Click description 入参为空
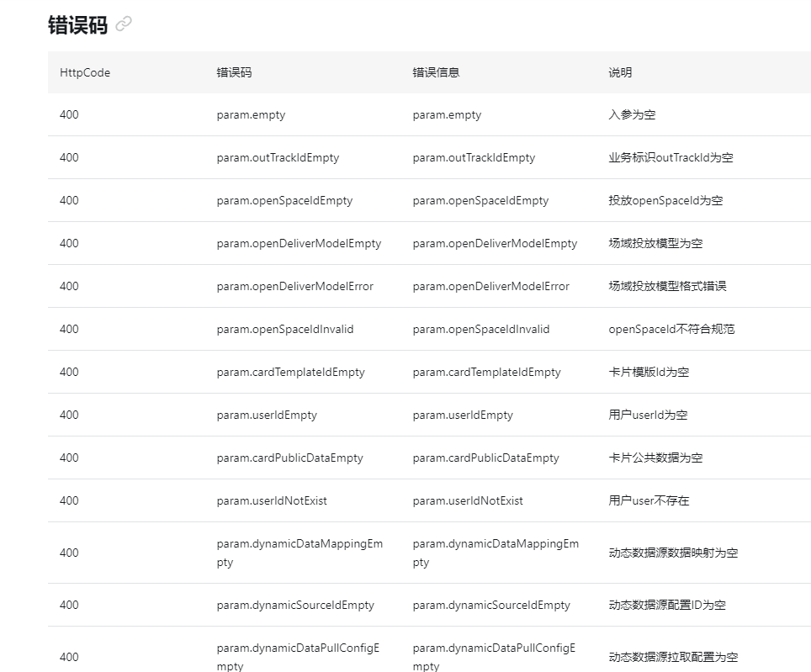Viewport: 811px width, 672px height. coord(632,114)
